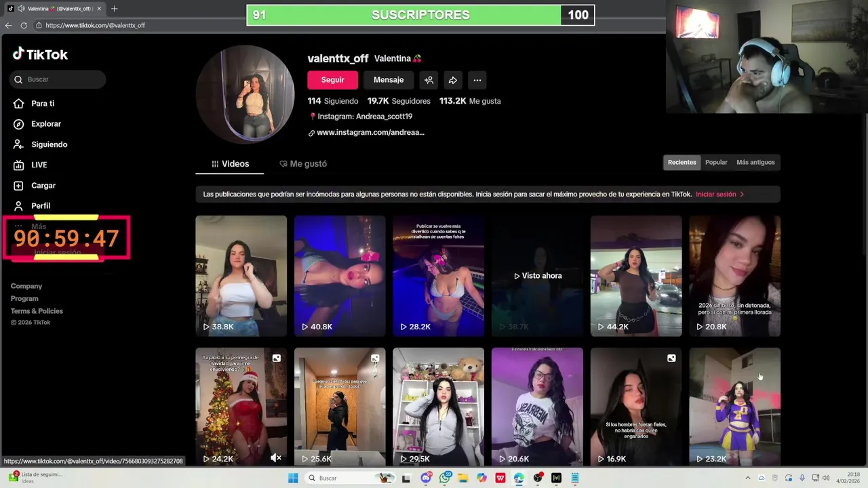This screenshot has width=868, height=488.
Task: Open the Para ti feed
Action: (x=34, y=104)
